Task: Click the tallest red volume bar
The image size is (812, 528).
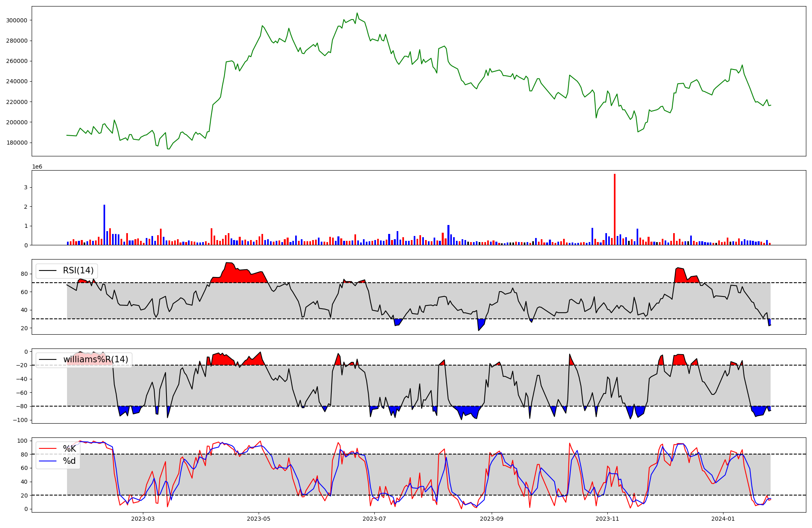Action: 615,209
